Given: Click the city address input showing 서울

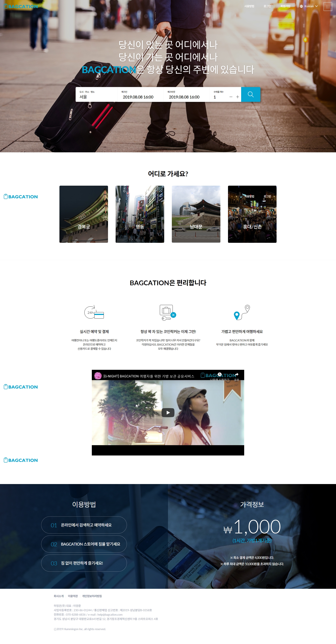Looking at the screenshot, I should [x=96, y=97].
